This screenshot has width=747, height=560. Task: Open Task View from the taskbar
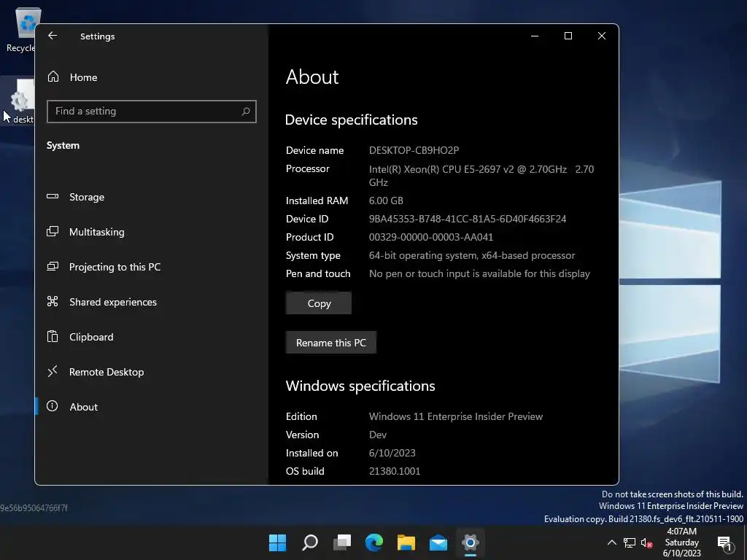[341, 542]
